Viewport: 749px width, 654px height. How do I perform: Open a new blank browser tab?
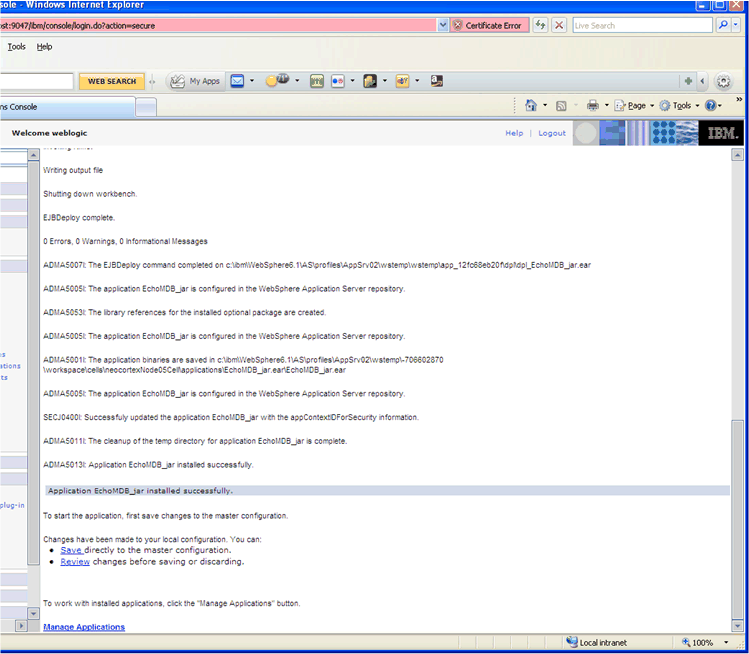[146, 107]
